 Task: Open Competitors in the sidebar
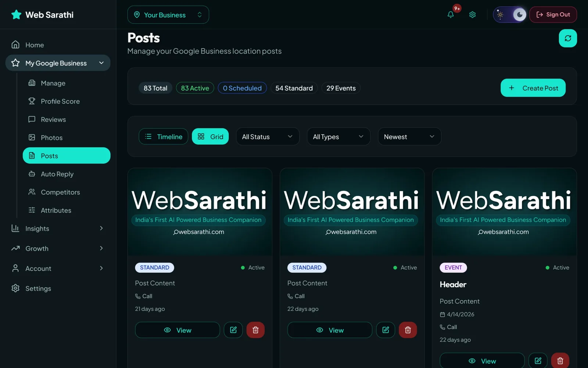coord(67,192)
